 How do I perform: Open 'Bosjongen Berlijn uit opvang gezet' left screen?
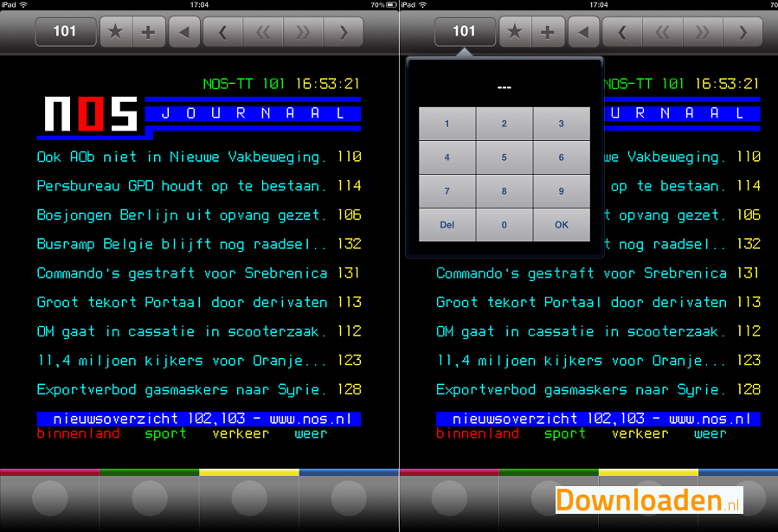pos(199,215)
